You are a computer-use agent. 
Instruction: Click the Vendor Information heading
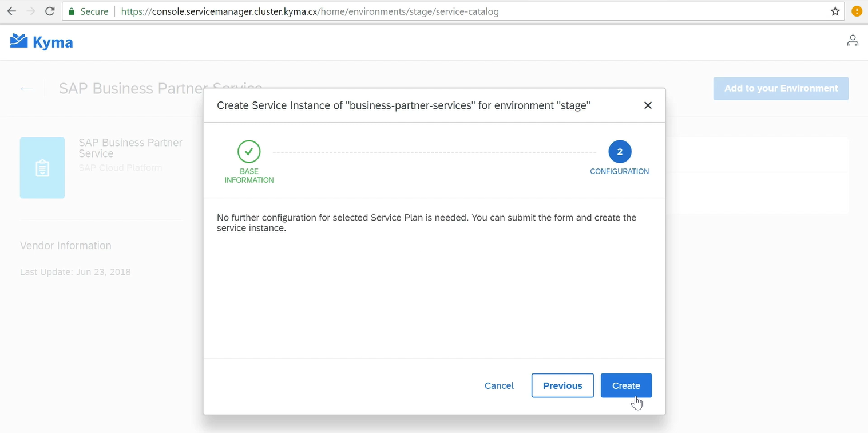(x=66, y=246)
